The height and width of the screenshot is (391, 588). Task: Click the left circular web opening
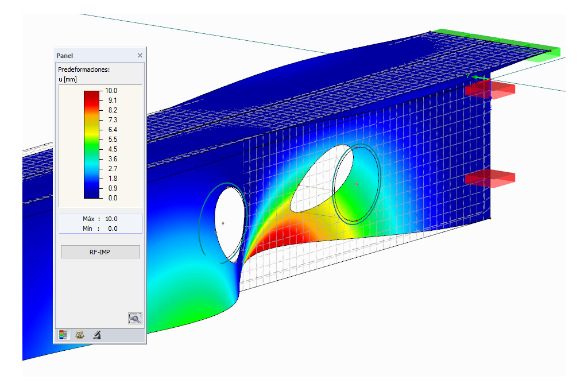pos(230,224)
